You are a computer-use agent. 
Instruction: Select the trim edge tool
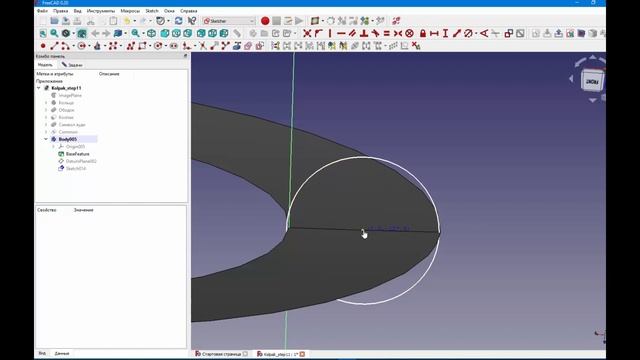[x=203, y=46]
